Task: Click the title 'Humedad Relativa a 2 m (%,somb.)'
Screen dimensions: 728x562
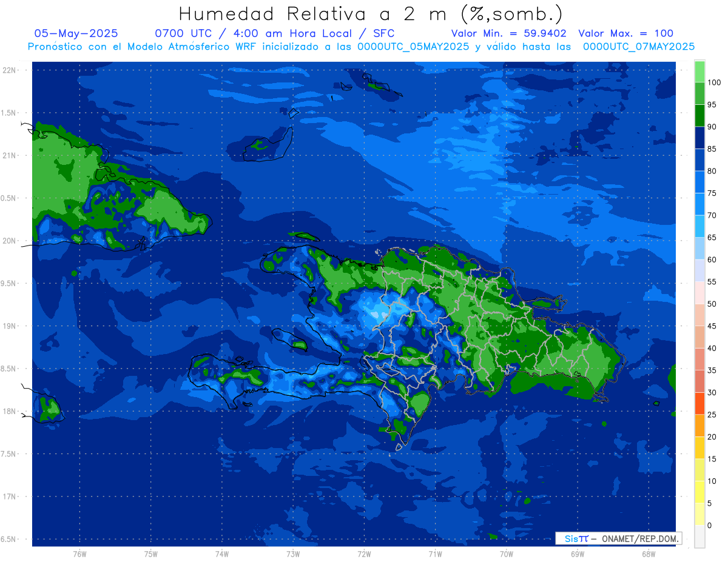Action: point(371,14)
